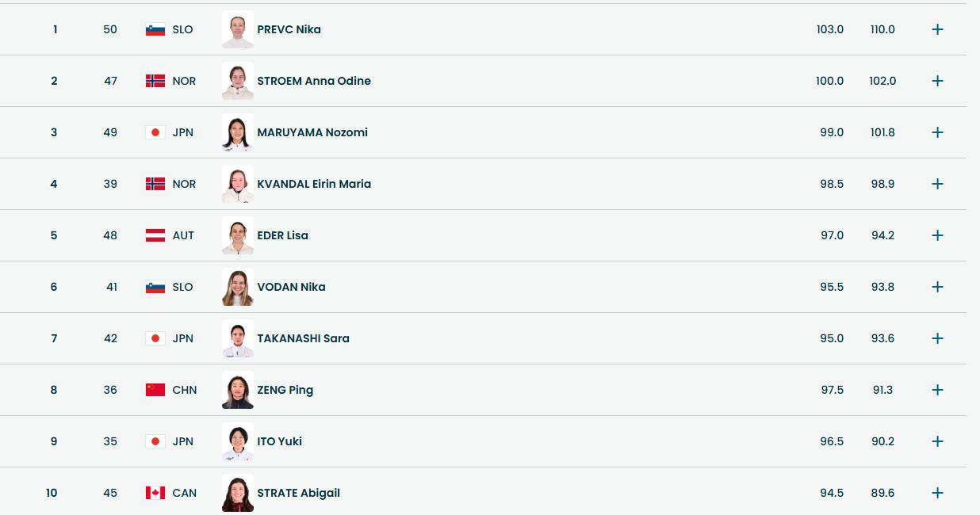Open athlete photo of TAKANASHI Sara
The image size is (980, 515).
(x=238, y=338)
